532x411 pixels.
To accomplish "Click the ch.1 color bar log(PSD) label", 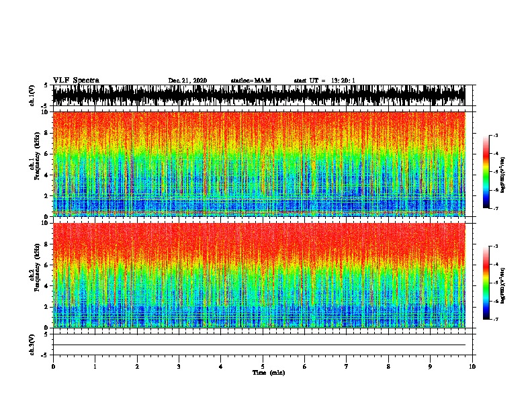I will point(503,175).
